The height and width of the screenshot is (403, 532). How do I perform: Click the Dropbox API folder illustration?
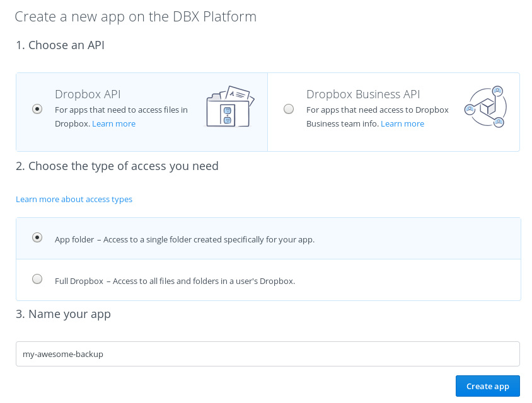(x=229, y=106)
